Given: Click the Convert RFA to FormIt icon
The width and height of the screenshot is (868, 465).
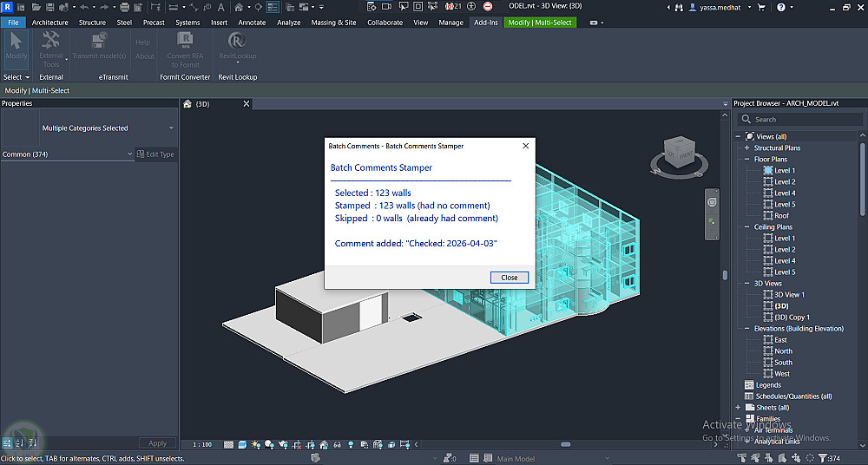Looking at the screenshot, I should [x=185, y=42].
